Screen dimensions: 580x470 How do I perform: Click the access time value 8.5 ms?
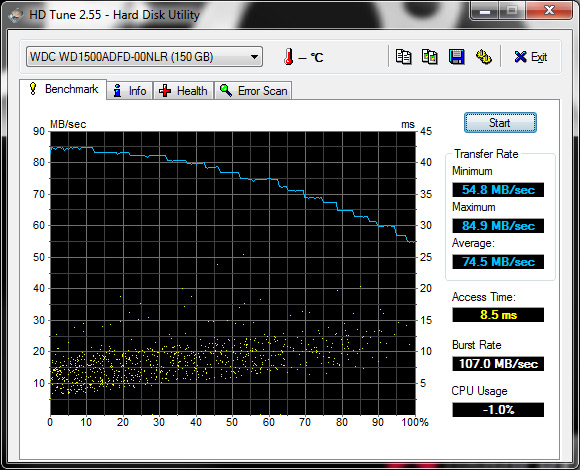click(498, 315)
